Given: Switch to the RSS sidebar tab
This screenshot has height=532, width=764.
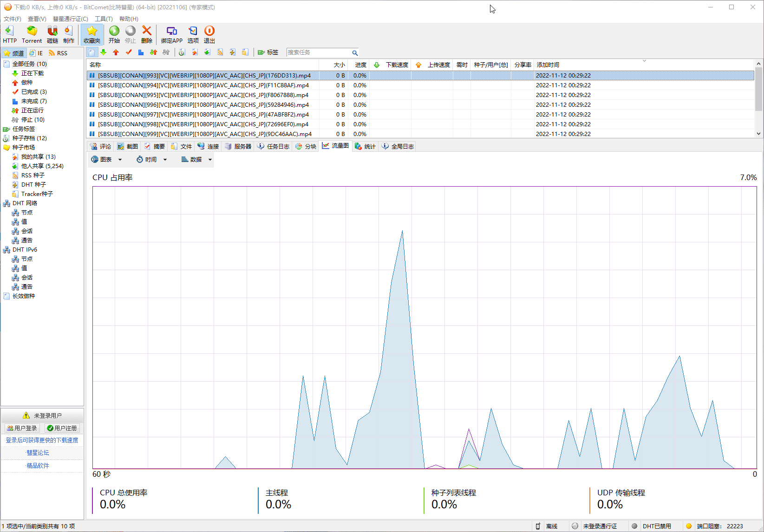Looking at the screenshot, I should 58,53.
